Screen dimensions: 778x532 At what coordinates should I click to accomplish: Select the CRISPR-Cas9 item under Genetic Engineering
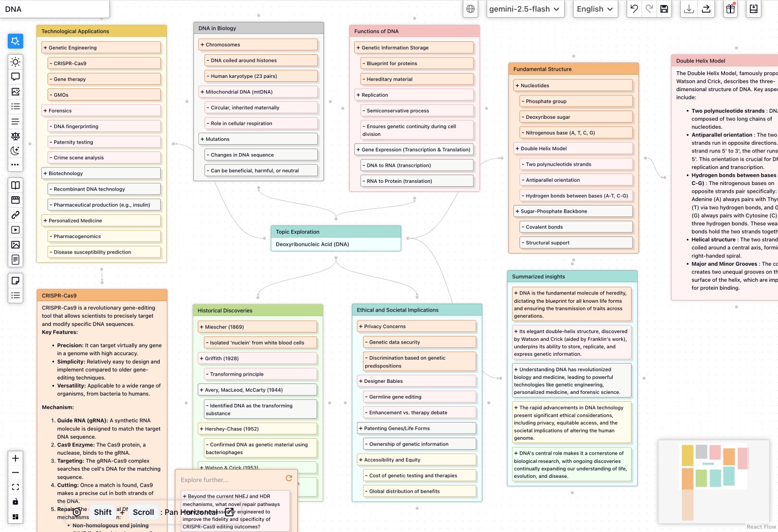tap(104, 64)
